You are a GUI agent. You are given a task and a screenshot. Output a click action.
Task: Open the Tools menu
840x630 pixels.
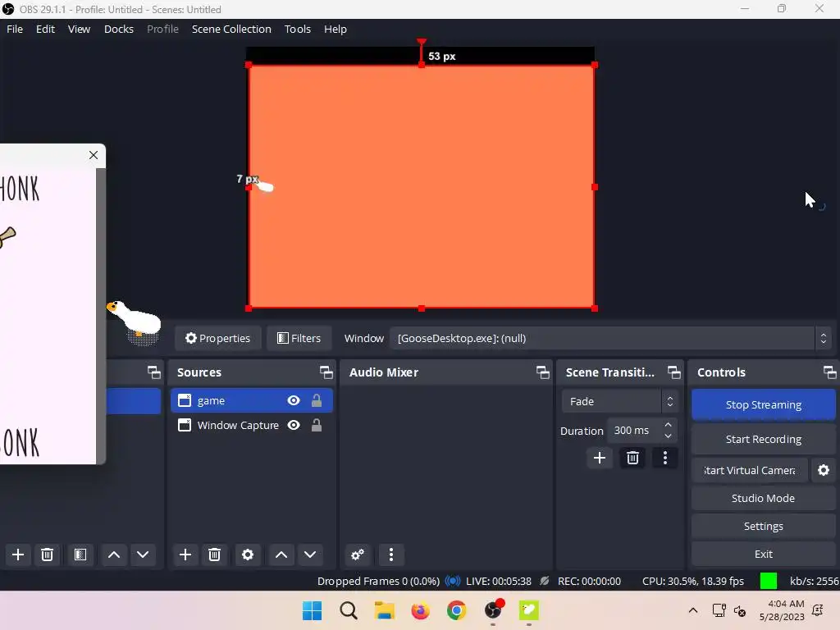coord(297,29)
